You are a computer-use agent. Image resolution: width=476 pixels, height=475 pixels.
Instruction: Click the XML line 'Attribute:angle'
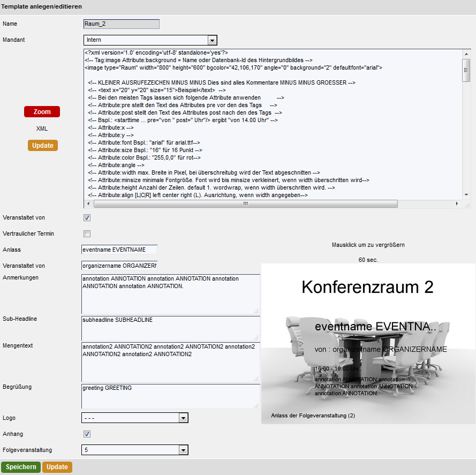tap(116, 165)
